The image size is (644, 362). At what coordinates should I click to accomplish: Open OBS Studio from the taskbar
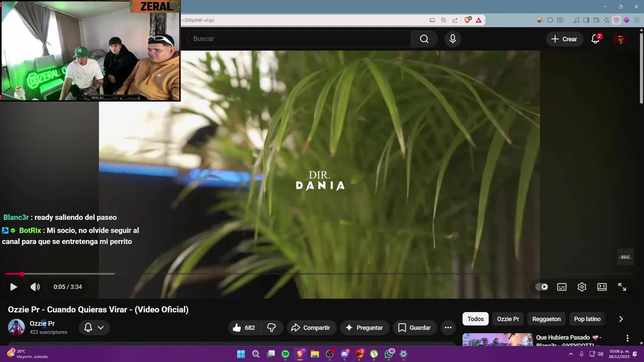tap(330, 354)
